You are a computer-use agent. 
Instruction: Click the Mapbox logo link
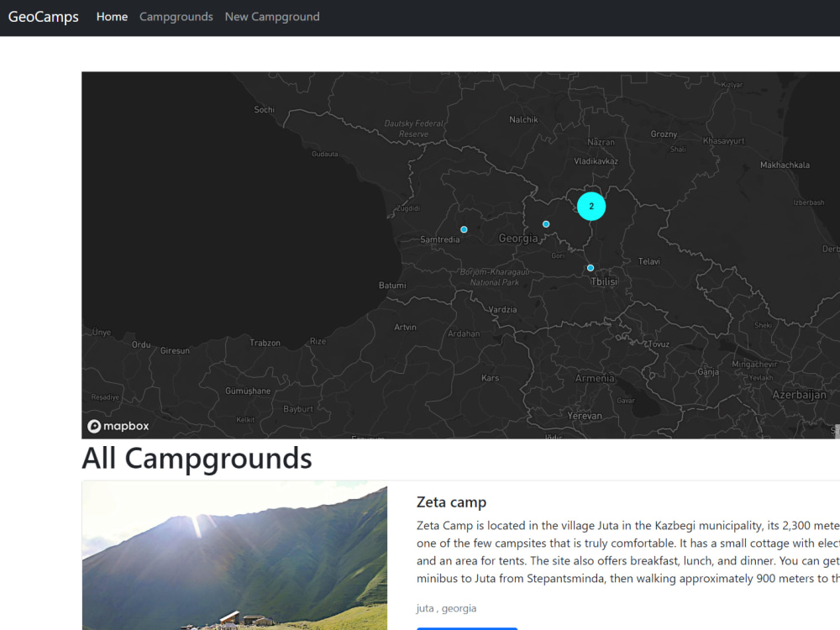coord(118,426)
